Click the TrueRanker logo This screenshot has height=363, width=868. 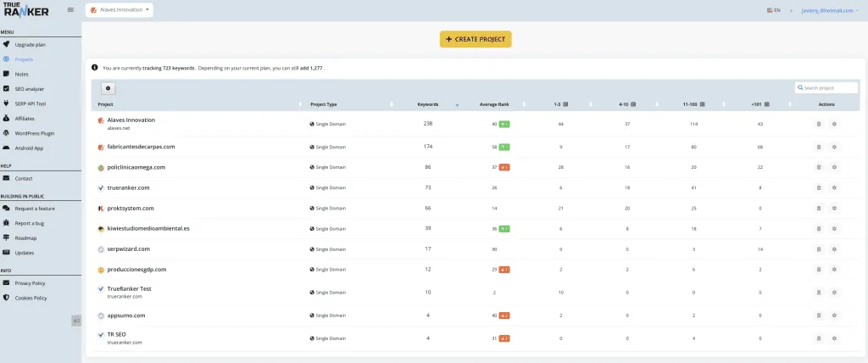coord(26,9)
